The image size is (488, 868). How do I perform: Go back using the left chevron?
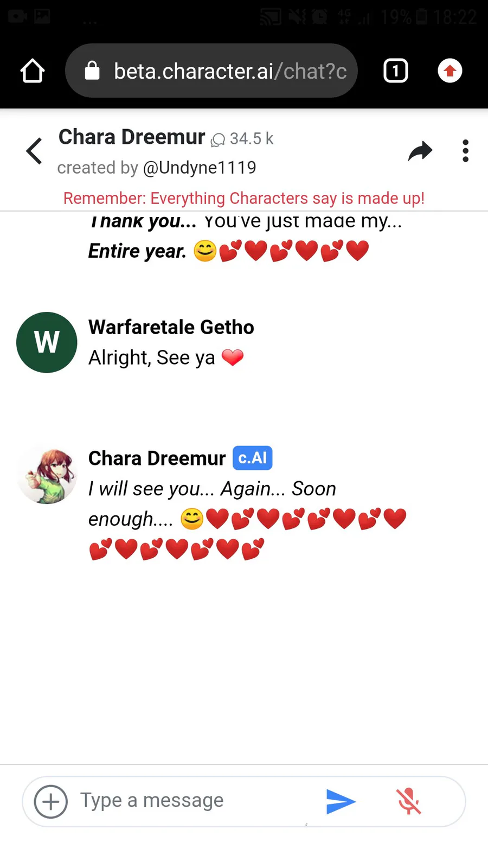(x=34, y=151)
